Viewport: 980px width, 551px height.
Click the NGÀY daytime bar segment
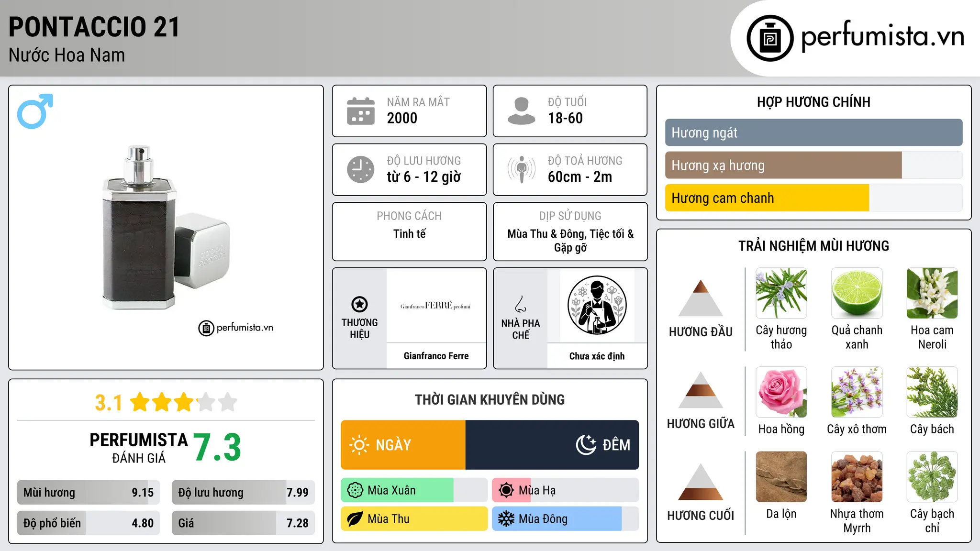[403, 445]
